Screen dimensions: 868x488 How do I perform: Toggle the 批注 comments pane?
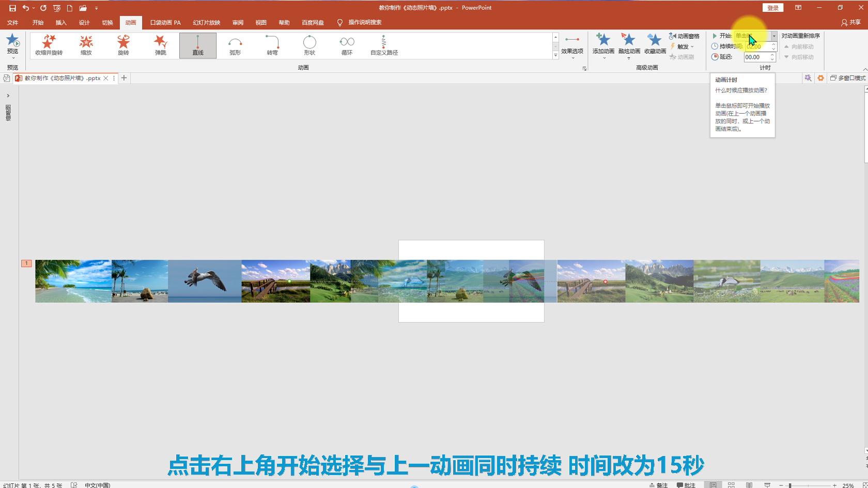(x=686, y=485)
